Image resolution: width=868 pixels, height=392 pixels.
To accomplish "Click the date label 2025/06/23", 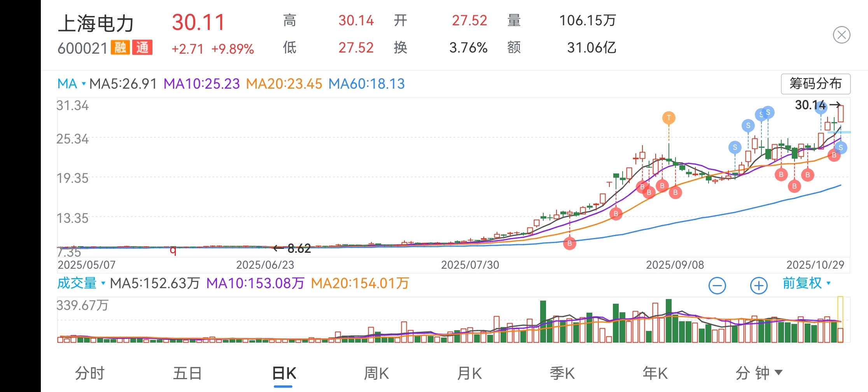I will pos(265,265).
